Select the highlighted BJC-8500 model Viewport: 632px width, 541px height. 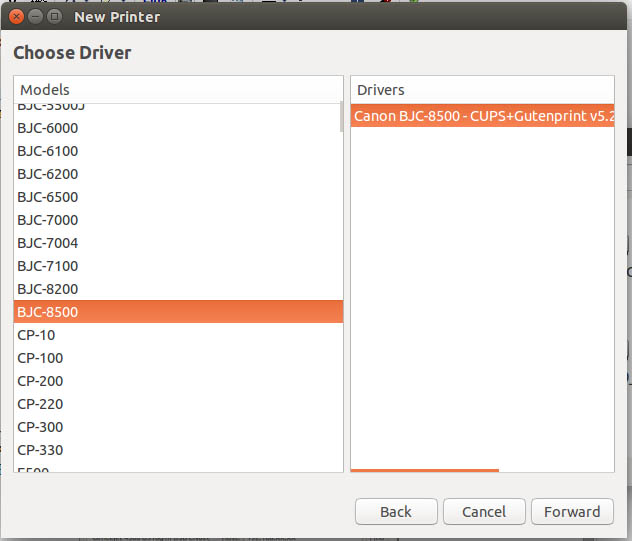point(178,312)
